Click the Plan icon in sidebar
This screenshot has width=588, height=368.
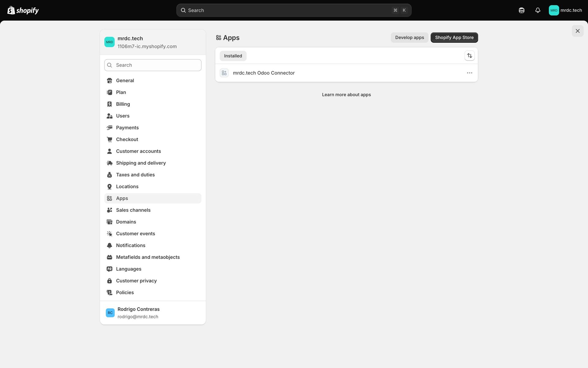tap(109, 92)
